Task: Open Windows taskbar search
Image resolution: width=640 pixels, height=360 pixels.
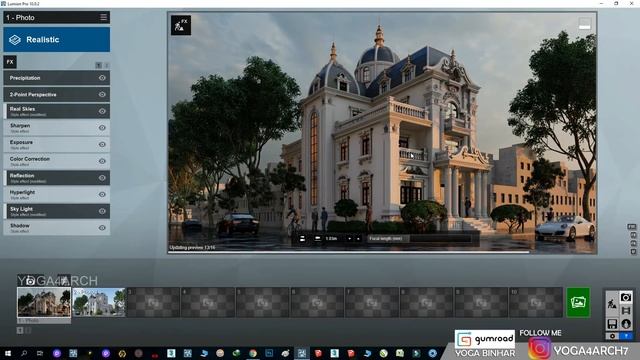Action: click(x=24, y=353)
